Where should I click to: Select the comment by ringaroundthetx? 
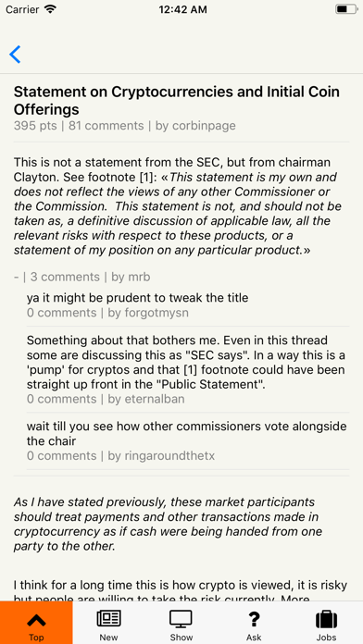pyautogui.click(x=187, y=434)
